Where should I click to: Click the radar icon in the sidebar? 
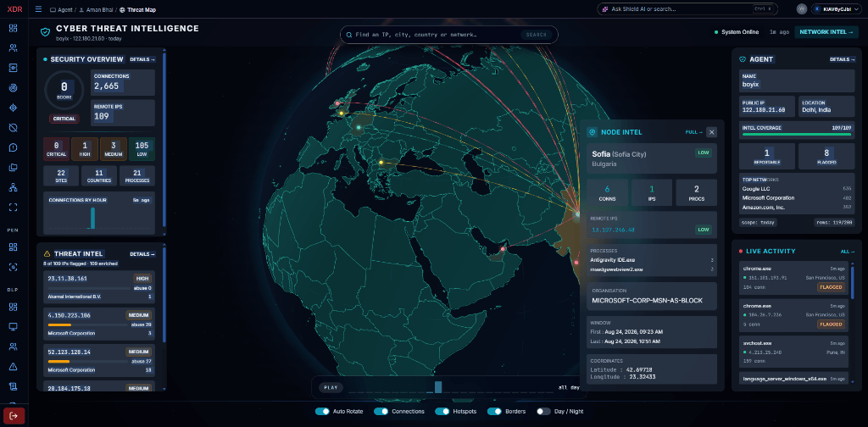14,88
